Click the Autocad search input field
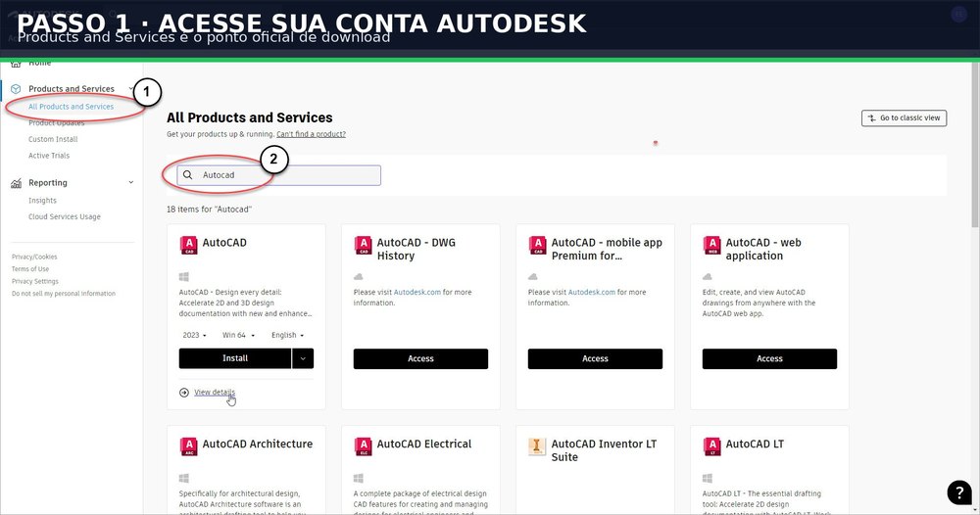The image size is (980, 515). [278, 175]
